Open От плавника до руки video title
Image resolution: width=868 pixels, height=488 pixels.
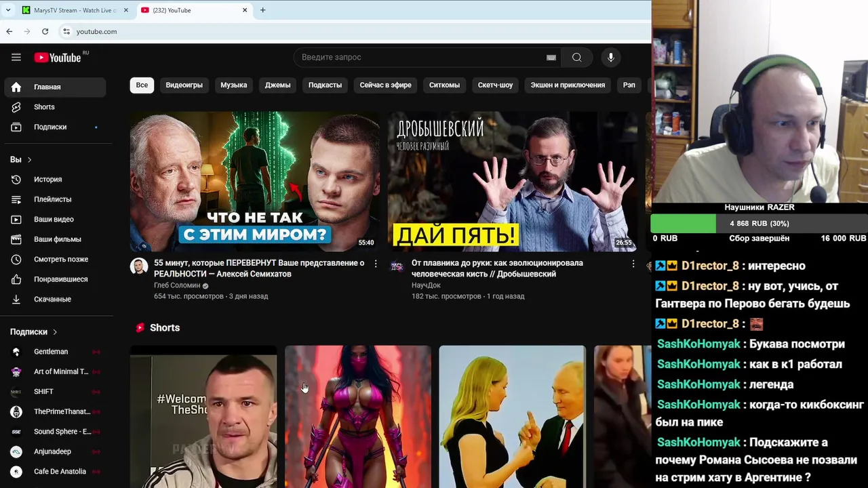497,268
